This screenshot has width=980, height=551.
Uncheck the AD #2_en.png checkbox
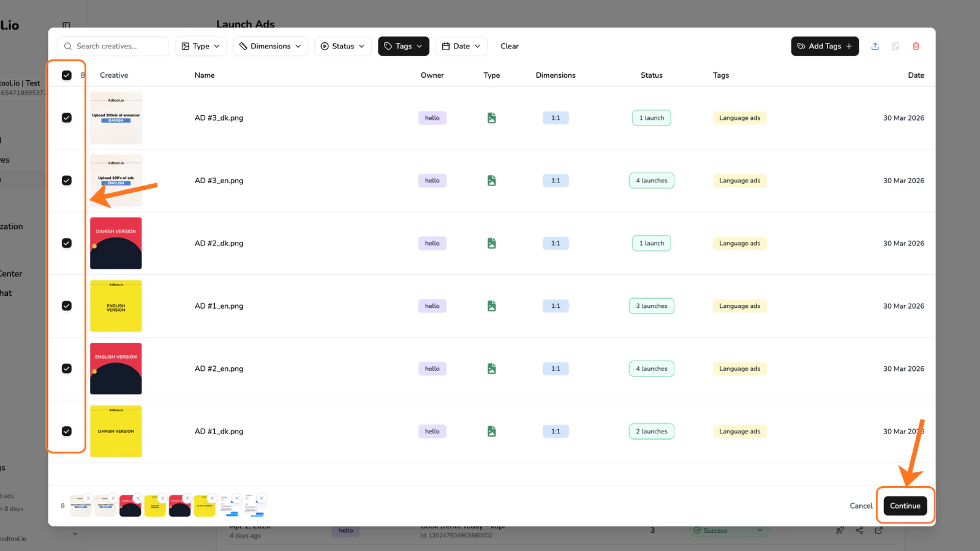point(67,369)
